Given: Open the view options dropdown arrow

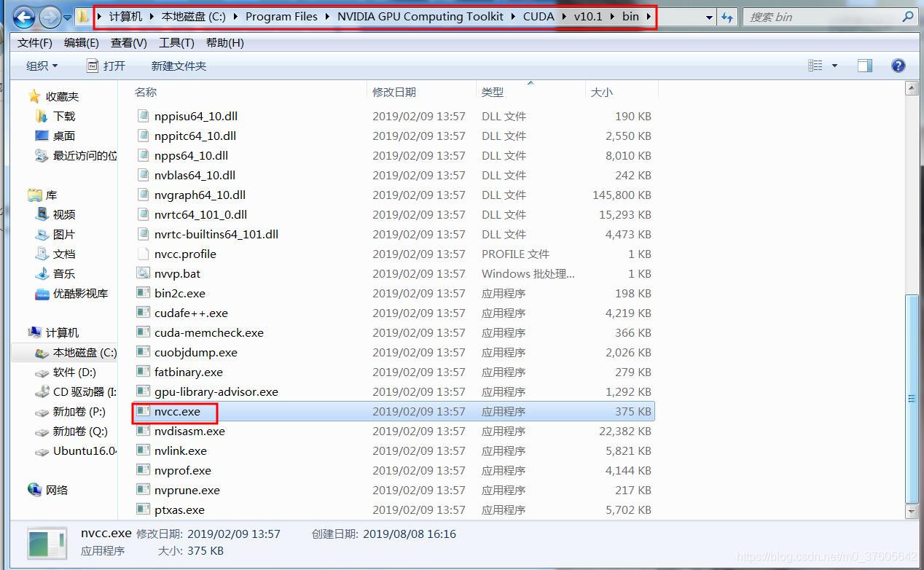Looking at the screenshot, I should click(x=834, y=66).
